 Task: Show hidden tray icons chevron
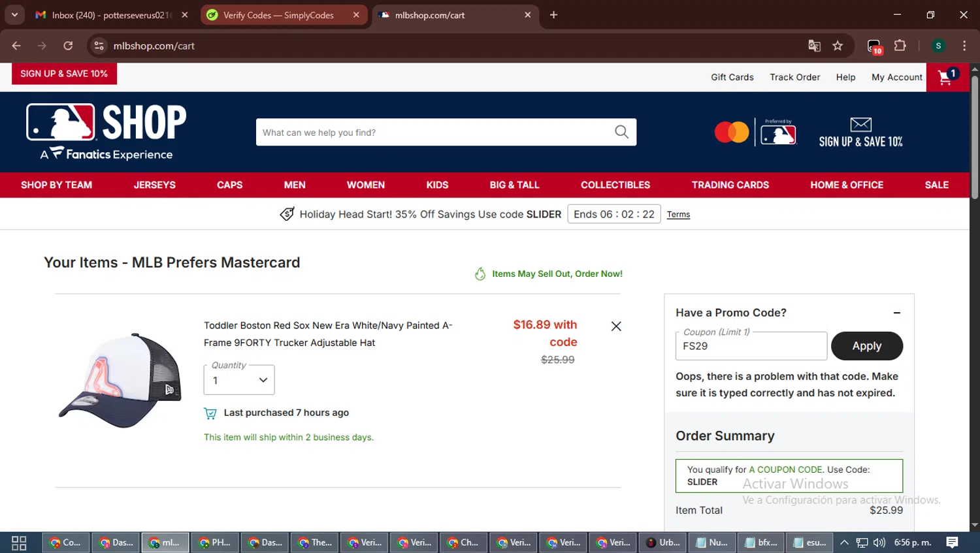[844, 543]
